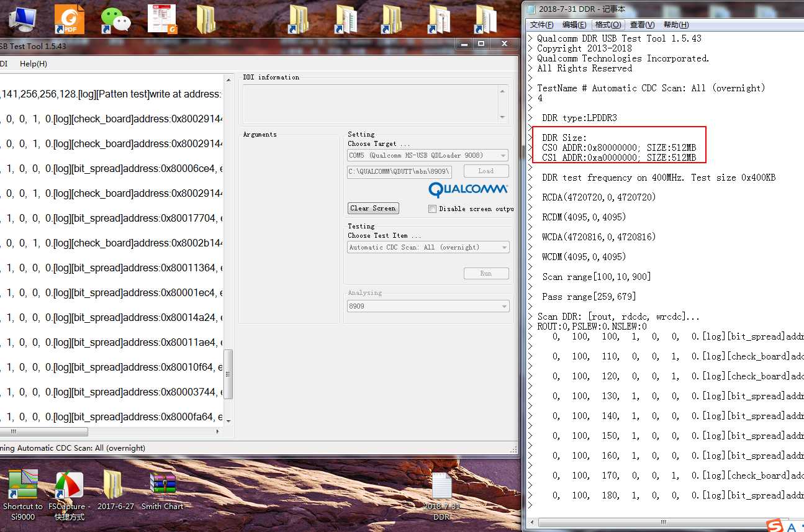
Task: Click the log row with address:0x8000fa64
Action: pos(112,417)
